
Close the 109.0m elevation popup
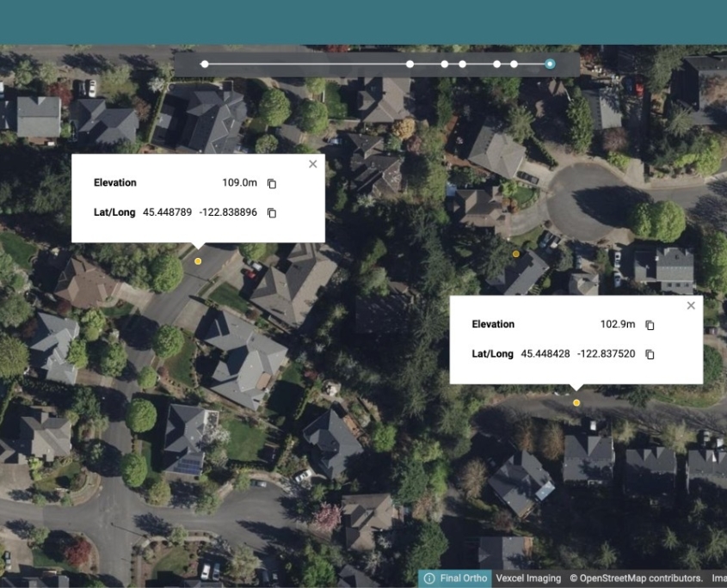(x=313, y=163)
